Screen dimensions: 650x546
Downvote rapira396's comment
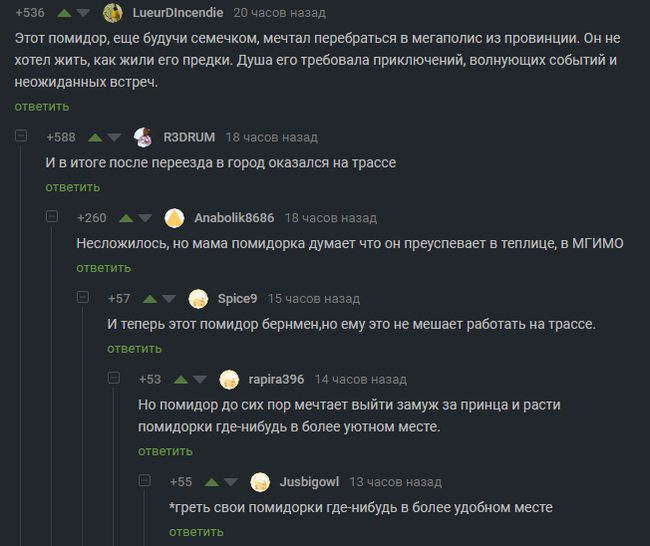pos(200,380)
